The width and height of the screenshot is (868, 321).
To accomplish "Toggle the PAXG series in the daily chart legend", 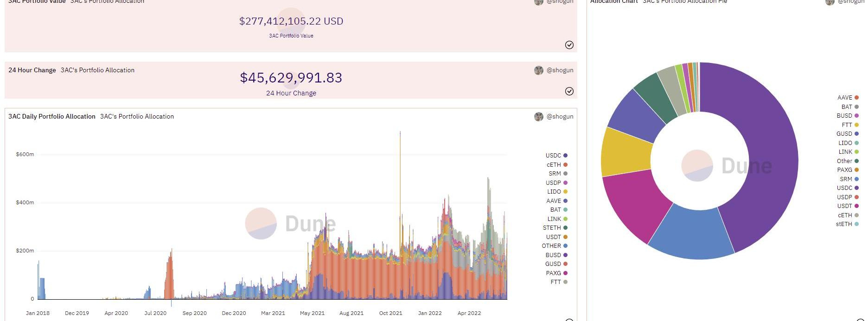I will [x=557, y=273].
